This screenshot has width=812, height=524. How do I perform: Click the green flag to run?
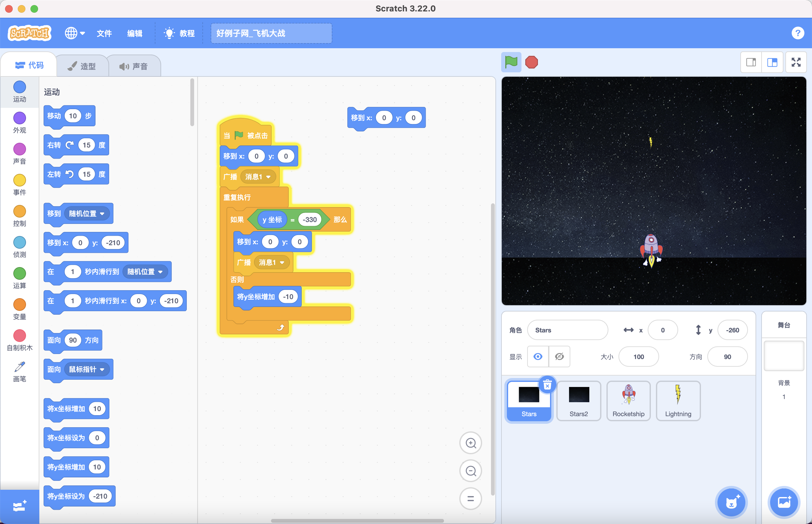[x=511, y=62]
